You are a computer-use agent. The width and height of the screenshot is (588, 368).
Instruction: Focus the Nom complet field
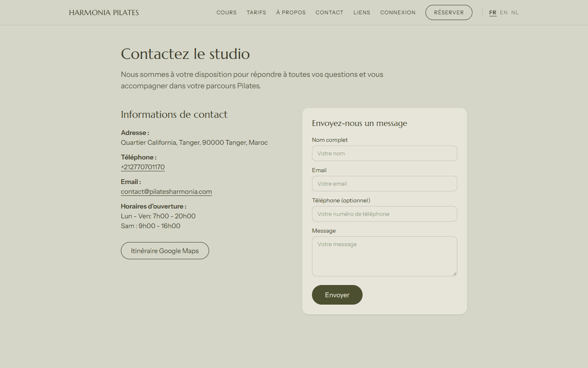(385, 153)
